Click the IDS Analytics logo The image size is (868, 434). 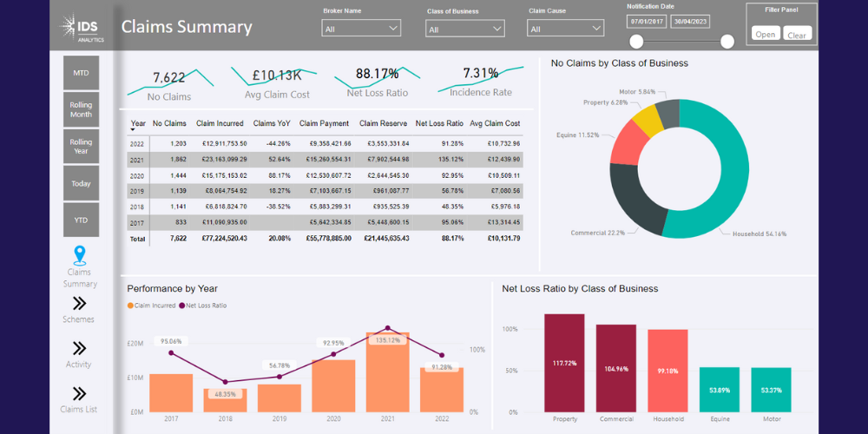[83, 28]
